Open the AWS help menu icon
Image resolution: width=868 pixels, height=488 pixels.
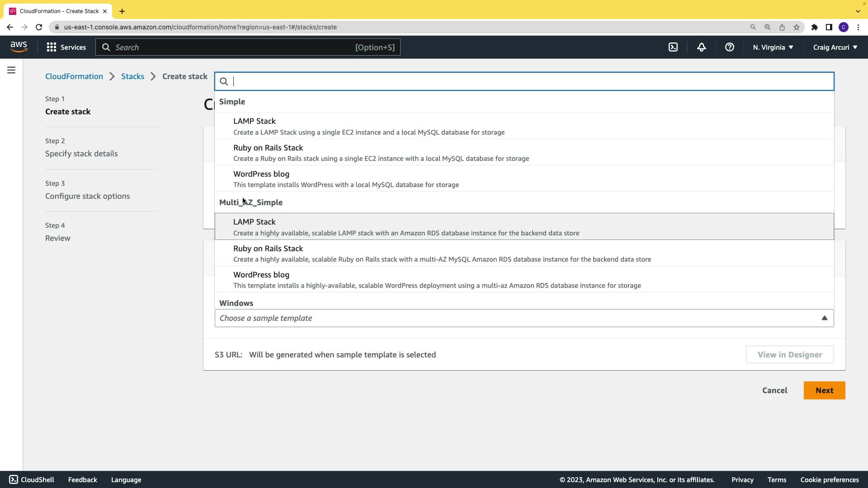[729, 47]
